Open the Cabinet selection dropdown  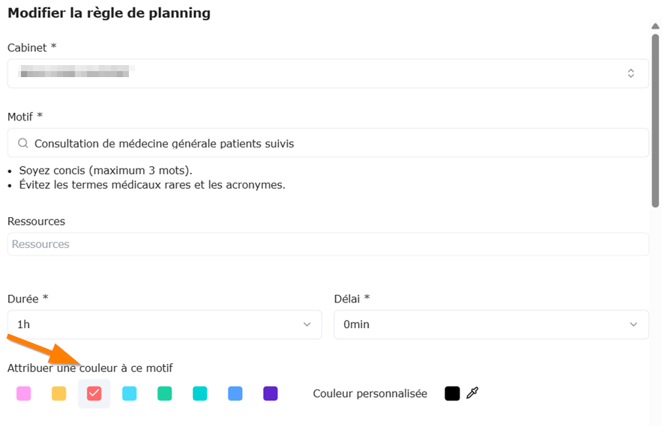328,73
